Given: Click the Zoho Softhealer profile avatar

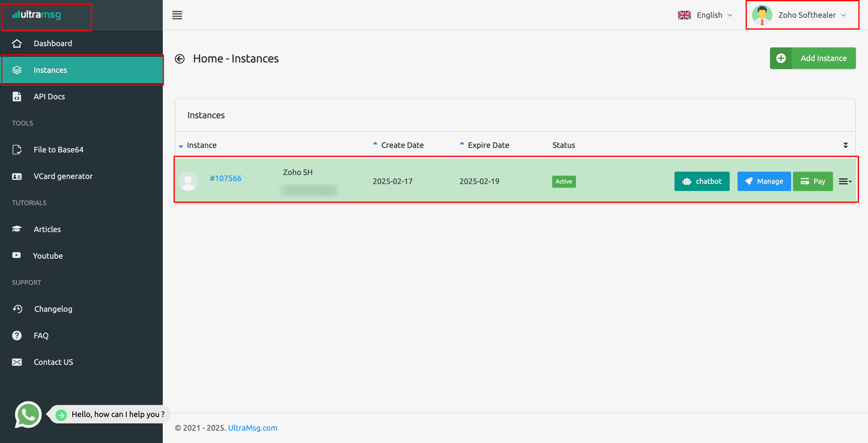Looking at the screenshot, I should coord(762,15).
